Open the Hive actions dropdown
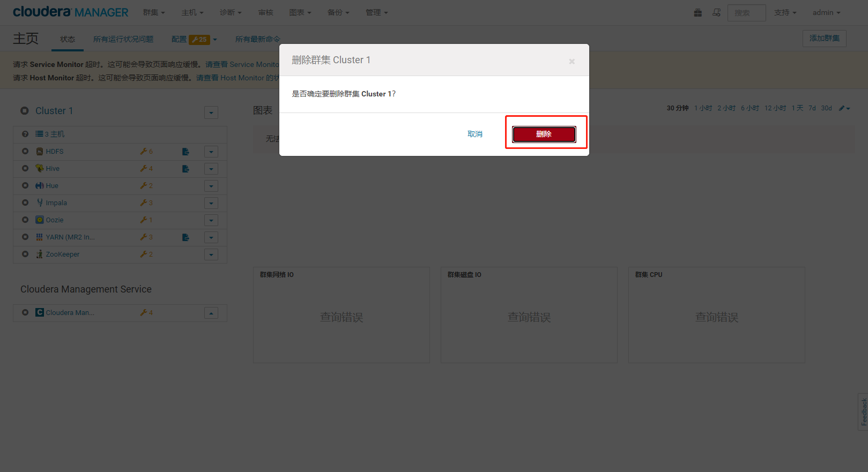 point(211,169)
